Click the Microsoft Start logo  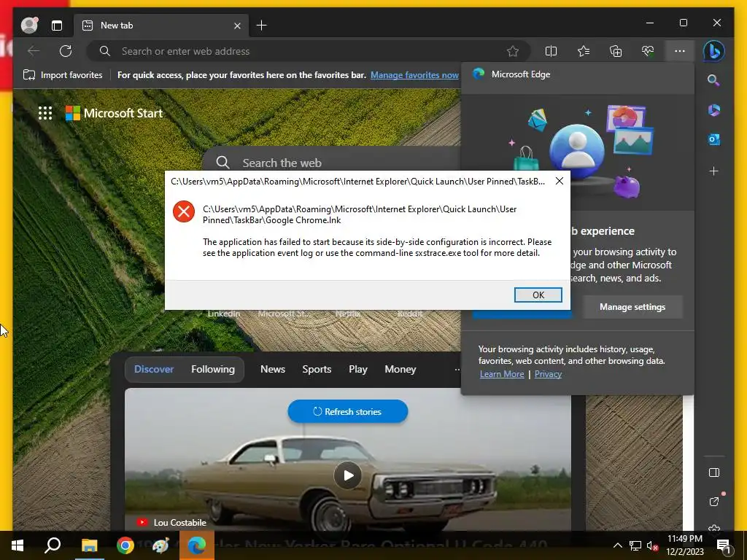(x=114, y=113)
